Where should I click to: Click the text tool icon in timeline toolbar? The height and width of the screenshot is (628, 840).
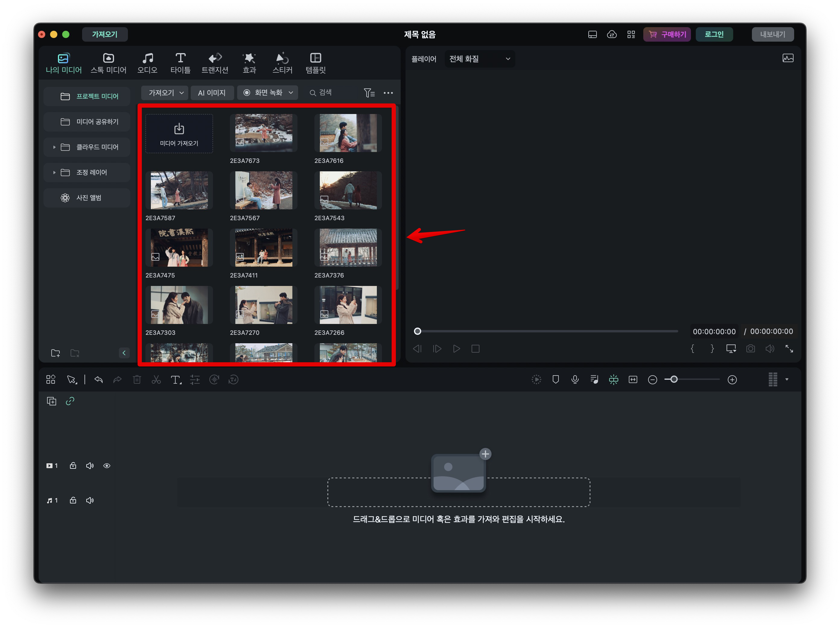(175, 380)
